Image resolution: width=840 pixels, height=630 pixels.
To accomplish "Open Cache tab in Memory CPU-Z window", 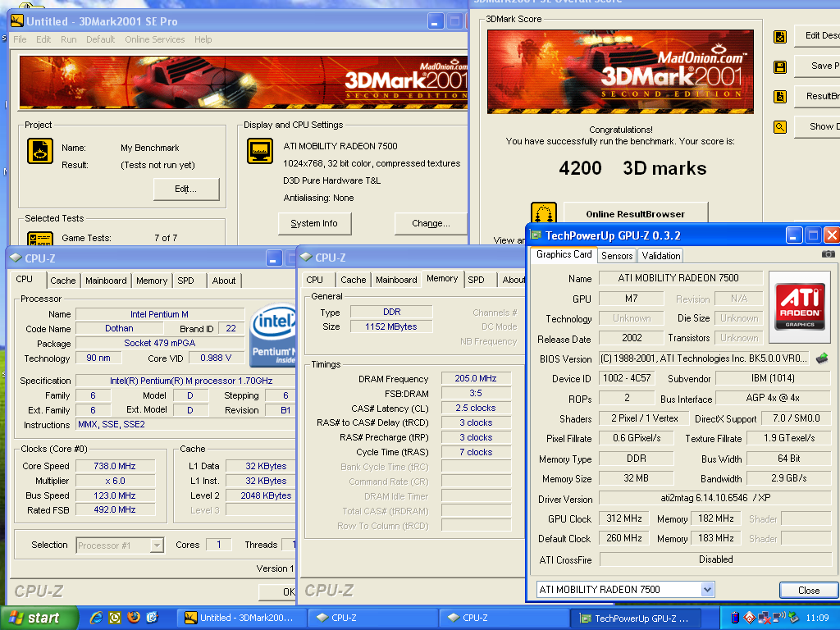I will [353, 280].
